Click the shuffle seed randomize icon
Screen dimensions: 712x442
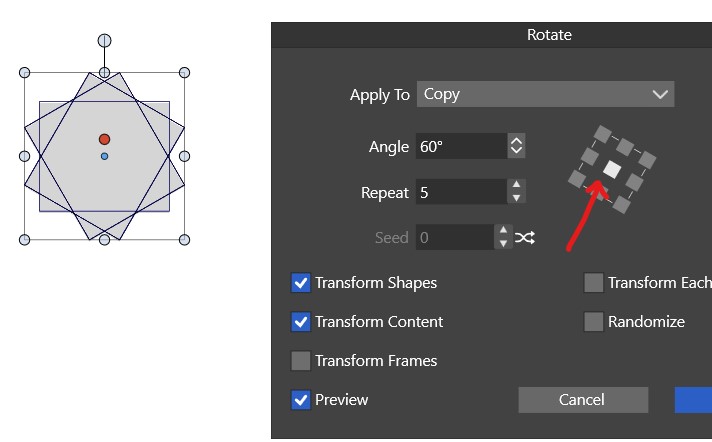tap(525, 238)
